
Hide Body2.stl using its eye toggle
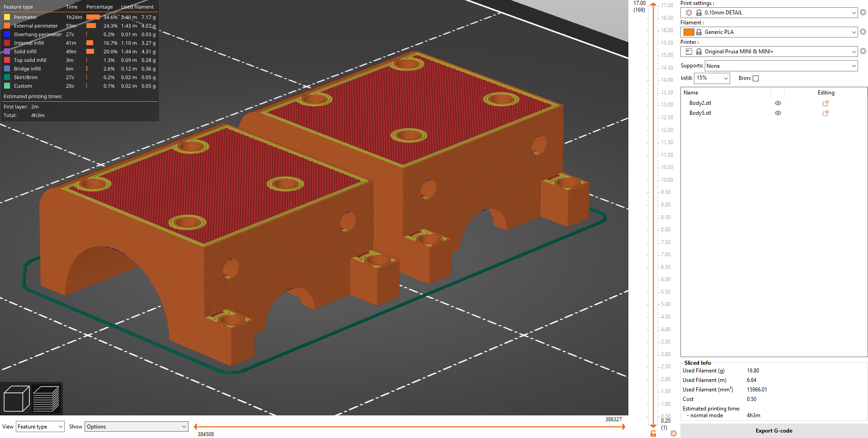coord(778,103)
